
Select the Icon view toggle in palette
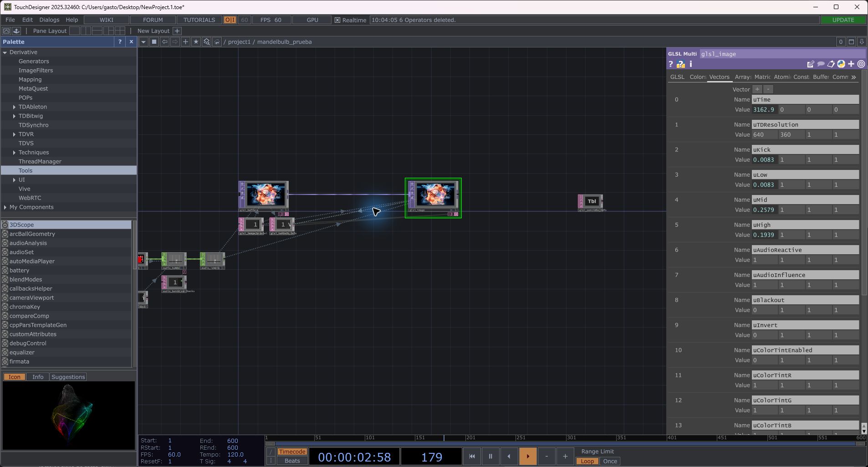pyautogui.click(x=15, y=377)
